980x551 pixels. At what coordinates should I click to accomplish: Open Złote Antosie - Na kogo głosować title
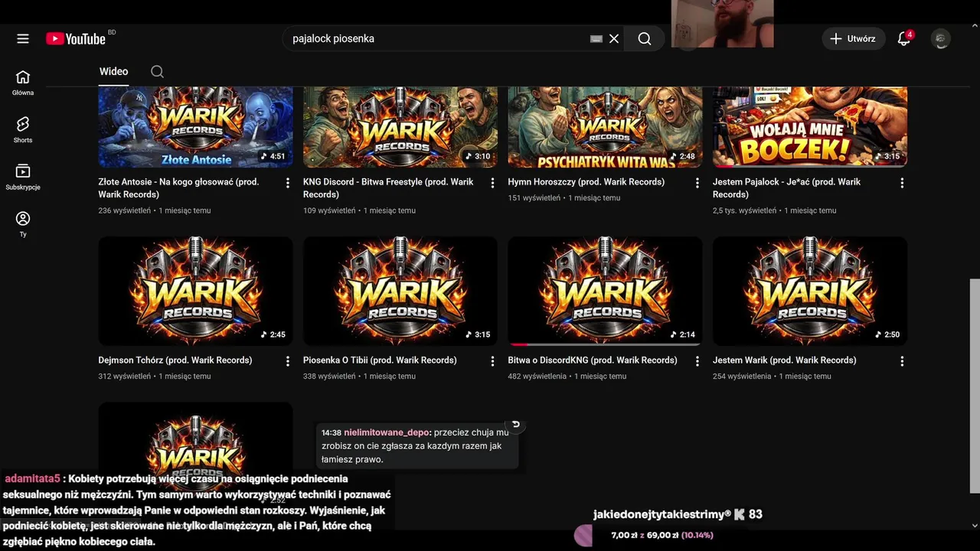[178, 188]
